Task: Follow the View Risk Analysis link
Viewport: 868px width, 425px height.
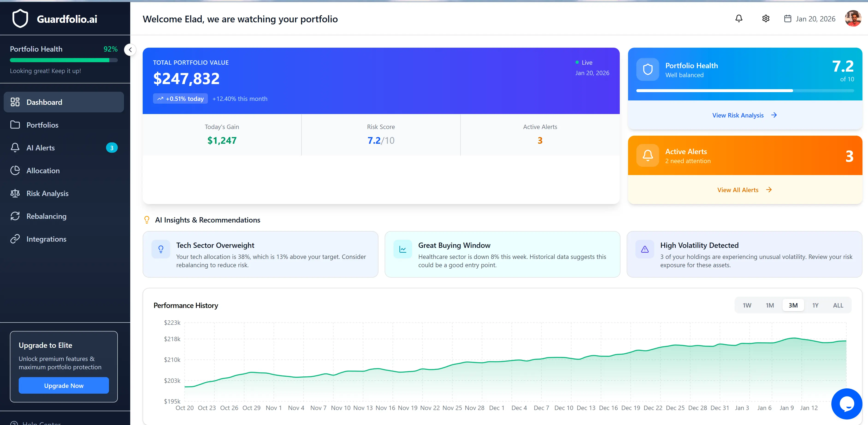Action: click(744, 115)
